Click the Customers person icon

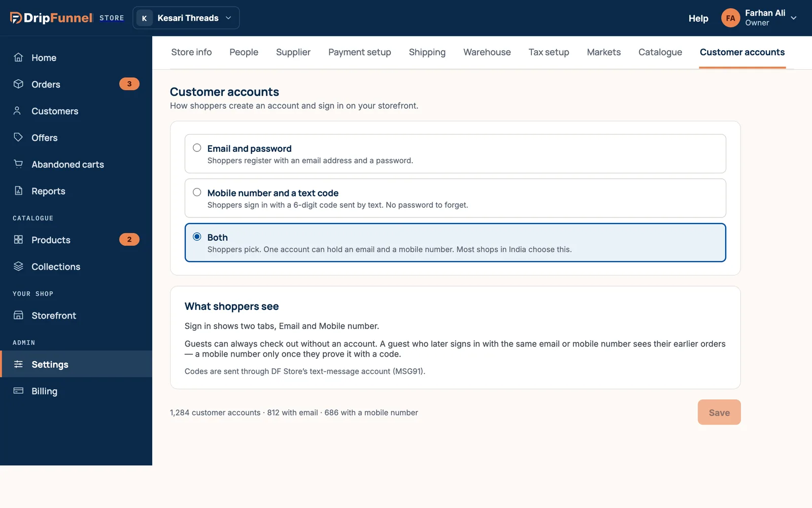click(x=18, y=111)
